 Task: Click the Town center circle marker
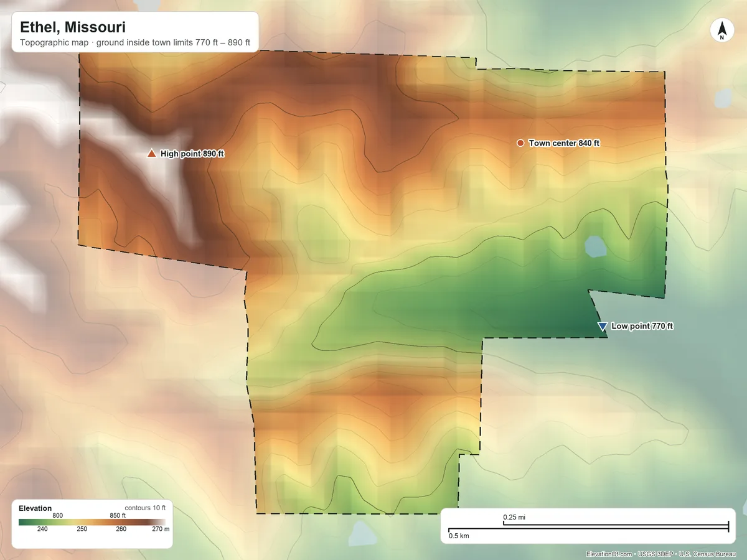520,143
